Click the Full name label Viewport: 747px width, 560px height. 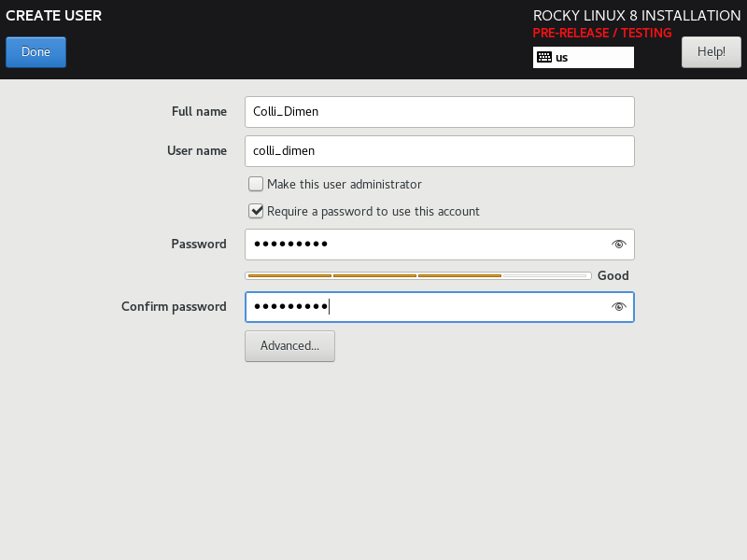(x=199, y=111)
